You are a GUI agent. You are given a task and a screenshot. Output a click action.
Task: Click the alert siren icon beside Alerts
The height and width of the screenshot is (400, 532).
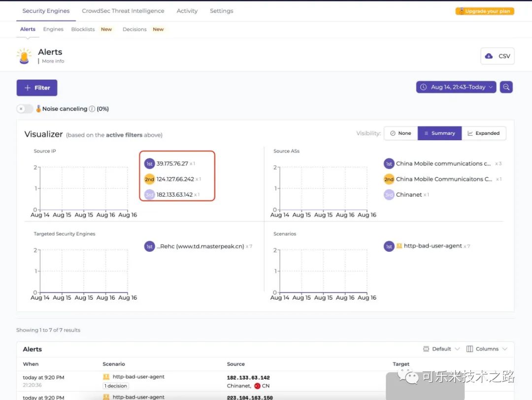[x=24, y=56]
